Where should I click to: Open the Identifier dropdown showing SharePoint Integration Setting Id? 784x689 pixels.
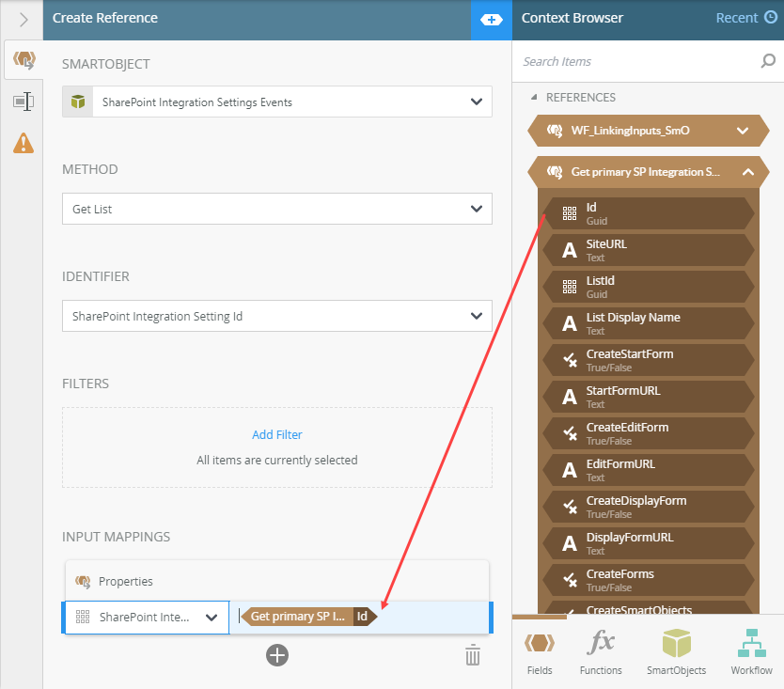277,316
